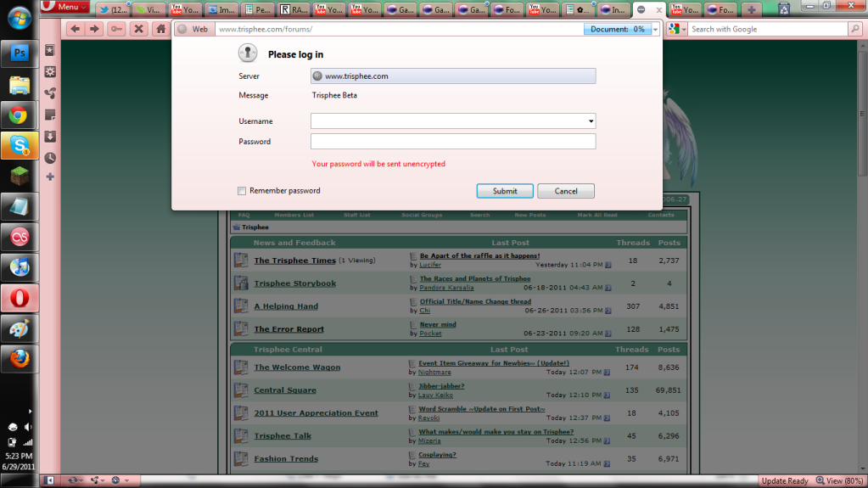Switch to the 'Im...' tab

click(221, 9)
